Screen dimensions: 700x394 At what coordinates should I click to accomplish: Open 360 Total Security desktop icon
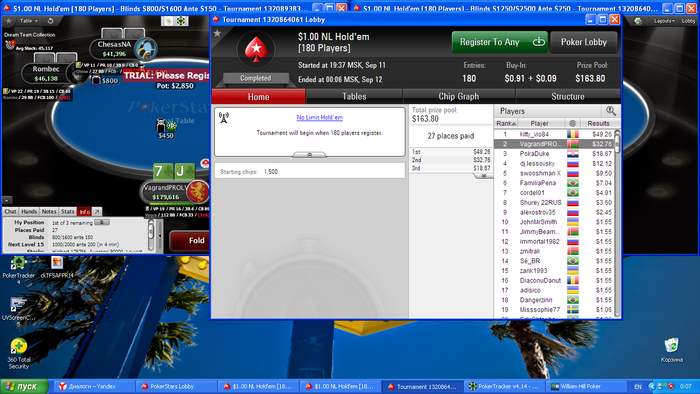click(18, 353)
